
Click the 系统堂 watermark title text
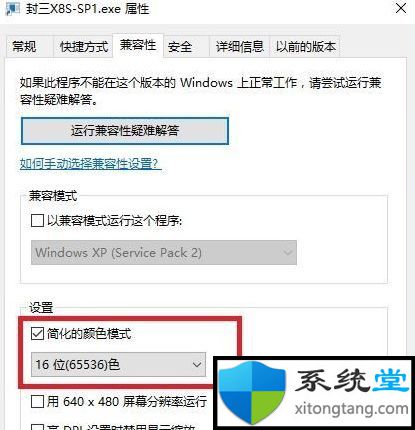pyautogui.click(x=352, y=380)
